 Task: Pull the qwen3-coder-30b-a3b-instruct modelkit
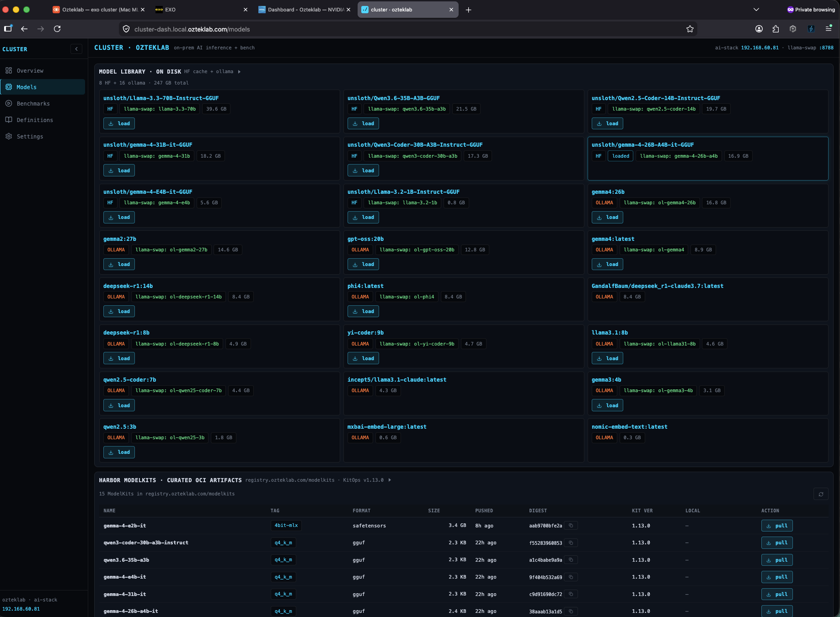[x=776, y=543]
